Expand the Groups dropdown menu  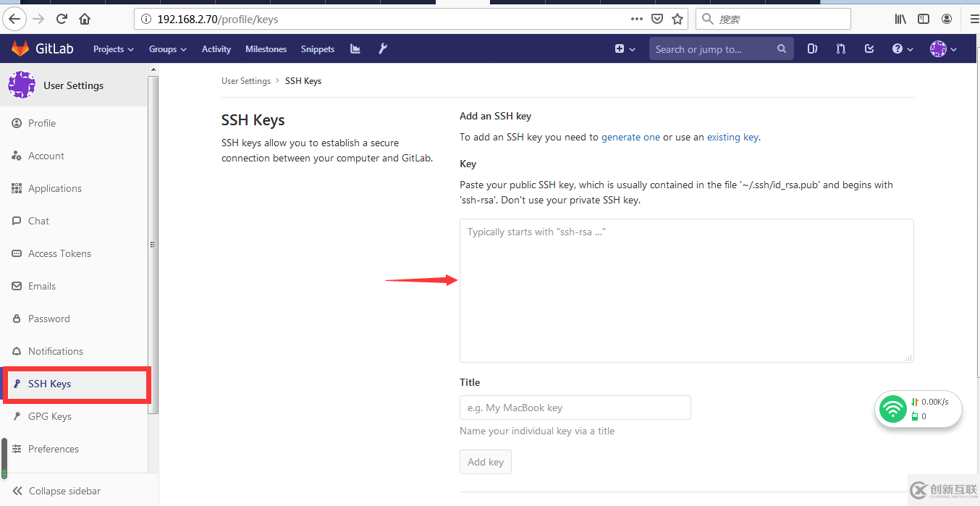pos(167,49)
